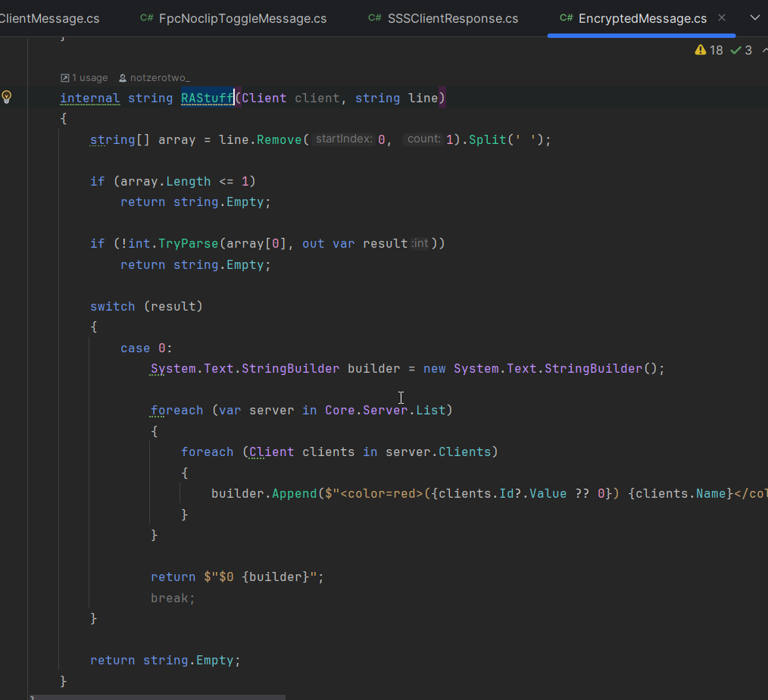
Task: Click the lightbulb quick-fix icon
Action: pyautogui.click(x=6, y=96)
